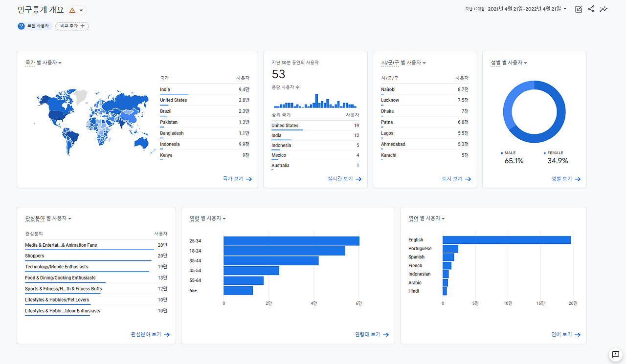
Task: Open the 연령대 보기 link
Action: point(372,335)
